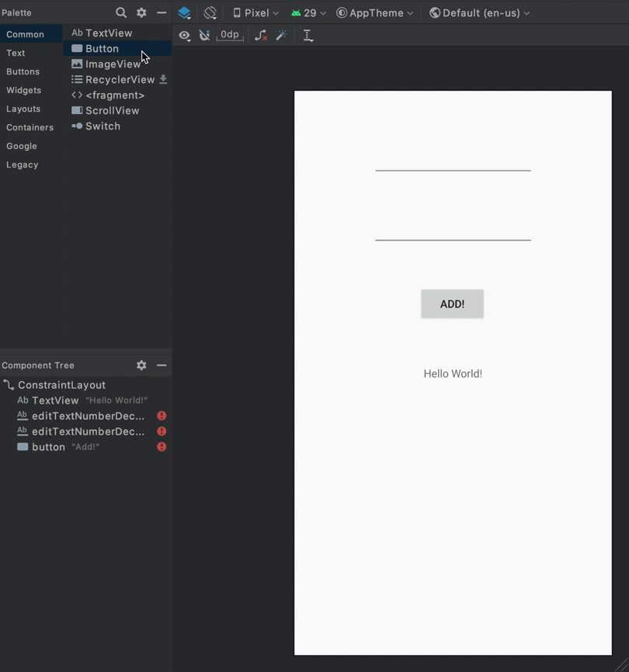
Task: Infer constraints with magic wand
Action: tap(281, 35)
